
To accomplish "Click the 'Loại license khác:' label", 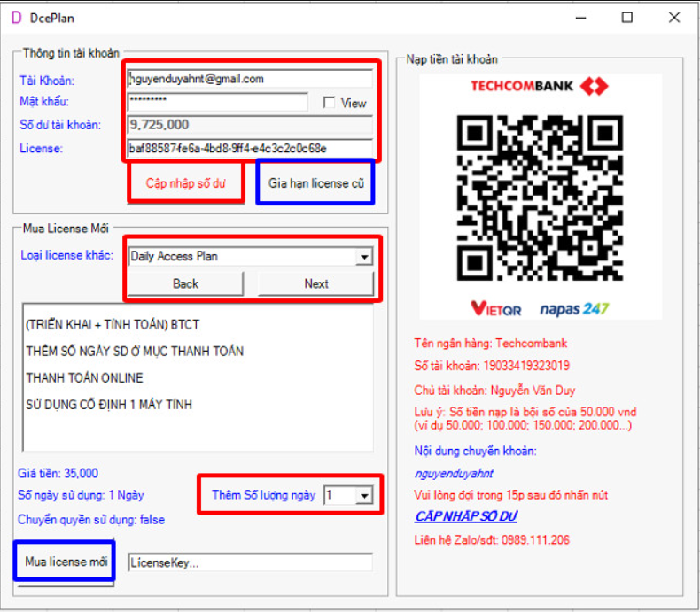I will [67, 255].
